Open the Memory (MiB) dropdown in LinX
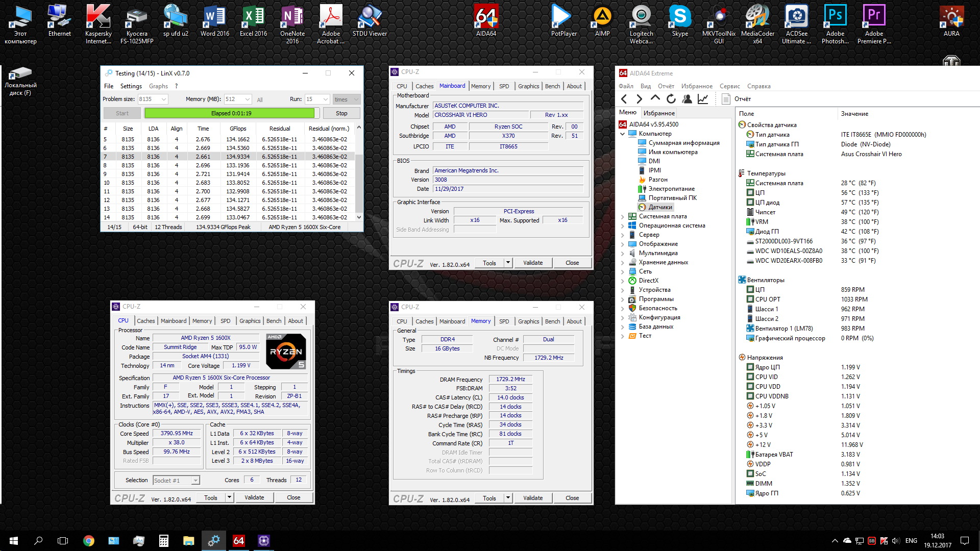 (248, 99)
